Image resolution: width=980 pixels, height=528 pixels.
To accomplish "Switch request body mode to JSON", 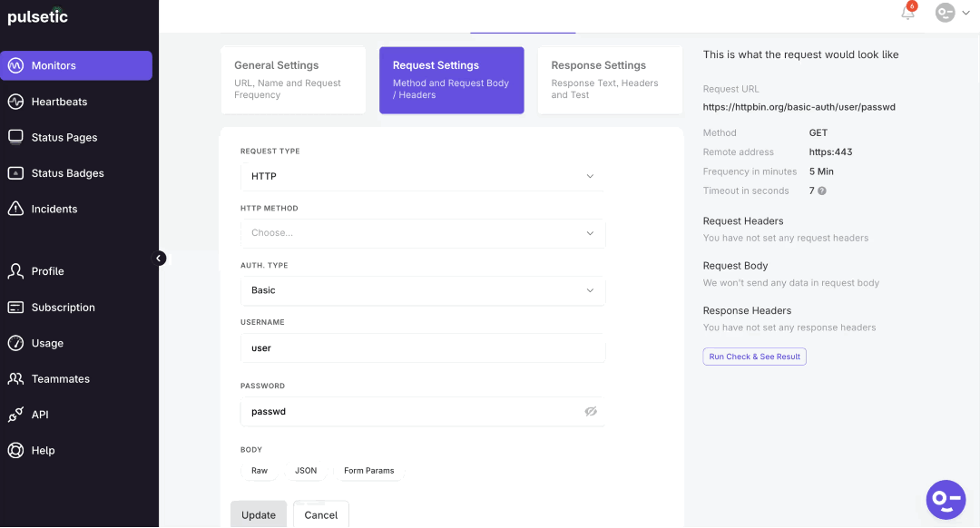I will tap(307, 470).
